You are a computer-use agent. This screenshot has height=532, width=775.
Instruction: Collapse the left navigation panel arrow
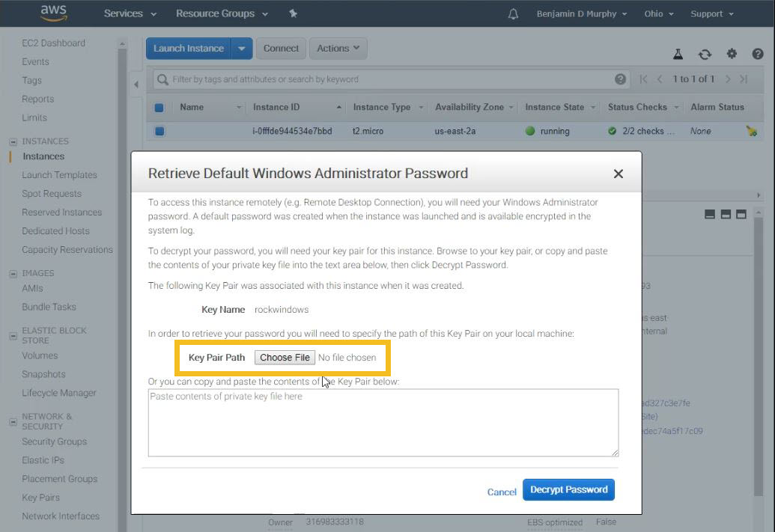click(x=136, y=84)
